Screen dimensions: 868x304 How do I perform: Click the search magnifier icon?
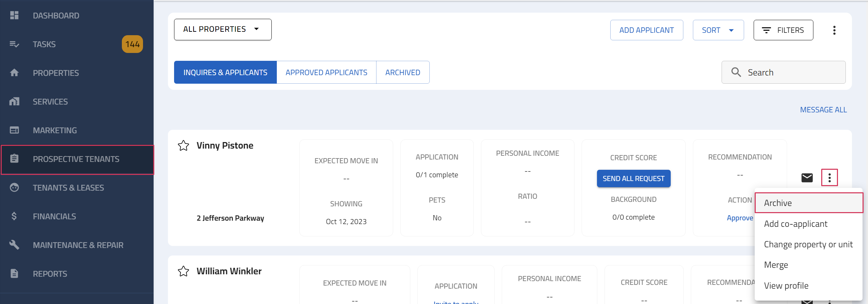coord(736,72)
